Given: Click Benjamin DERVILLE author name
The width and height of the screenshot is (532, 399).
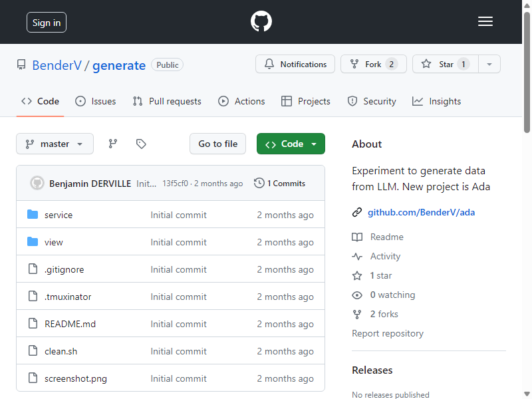Looking at the screenshot, I should (x=90, y=184).
